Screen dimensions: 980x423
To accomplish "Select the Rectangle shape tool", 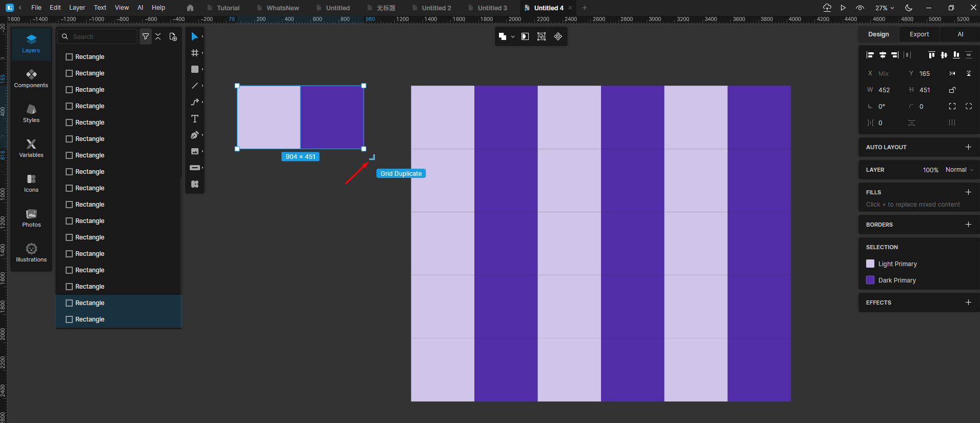I will click(194, 69).
